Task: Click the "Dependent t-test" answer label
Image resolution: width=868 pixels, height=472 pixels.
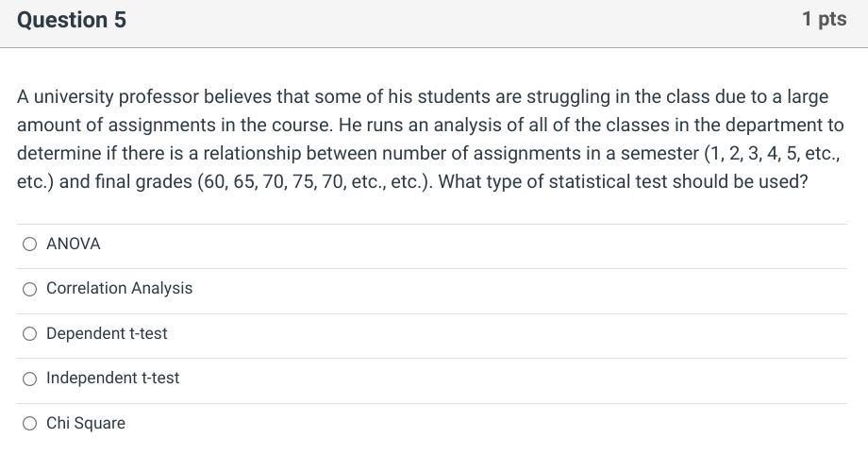Action: click(107, 334)
